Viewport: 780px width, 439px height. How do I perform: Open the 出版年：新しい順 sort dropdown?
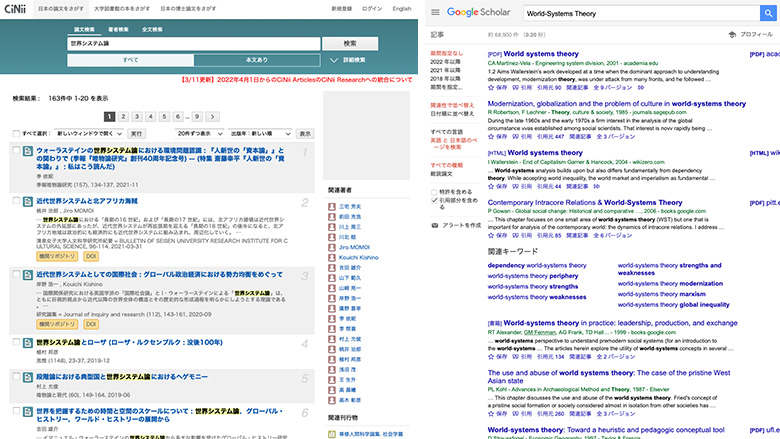(x=261, y=134)
